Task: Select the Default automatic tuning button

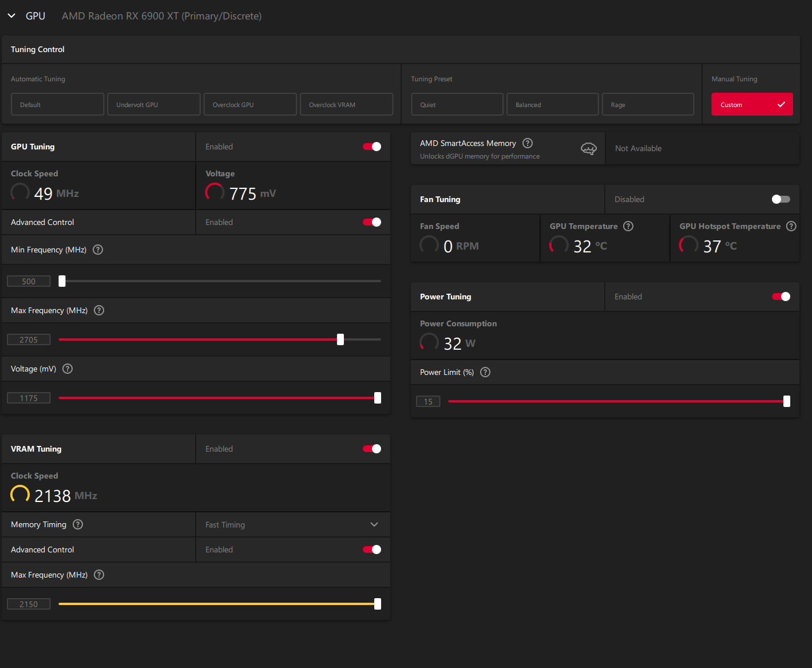Action: tap(57, 104)
